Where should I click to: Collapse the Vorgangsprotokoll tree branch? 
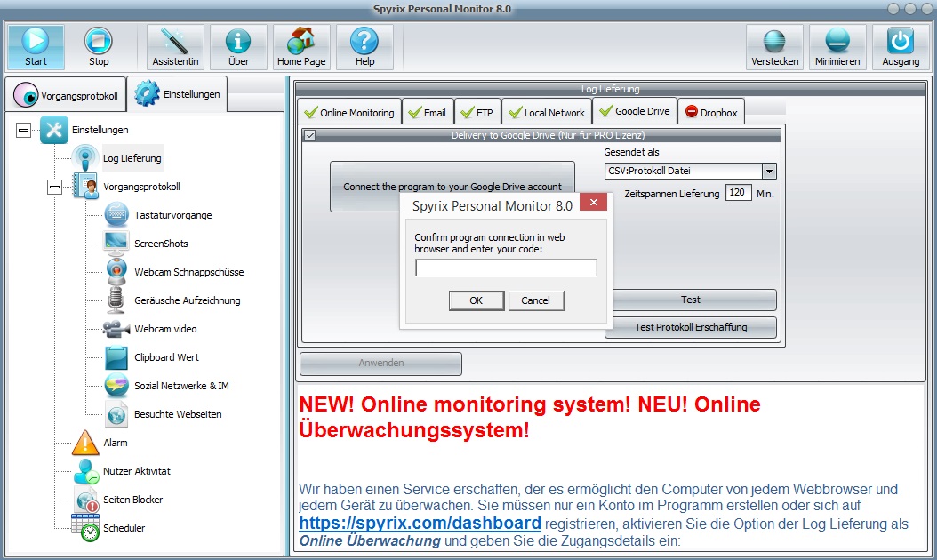pyautogui.click(x=54, y=187)
